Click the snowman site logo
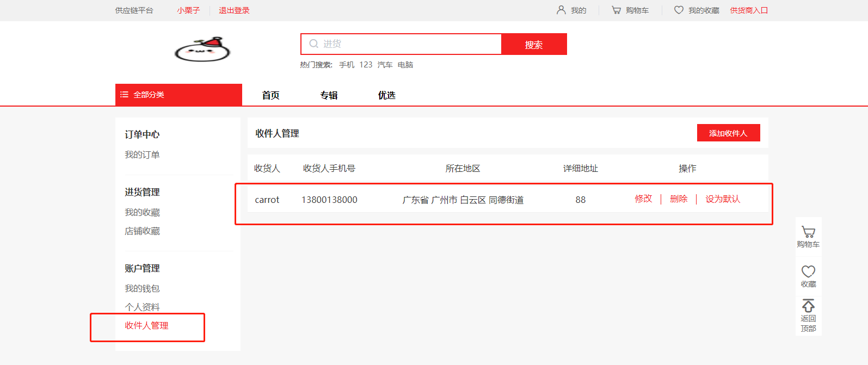 (x=202, y=50)
